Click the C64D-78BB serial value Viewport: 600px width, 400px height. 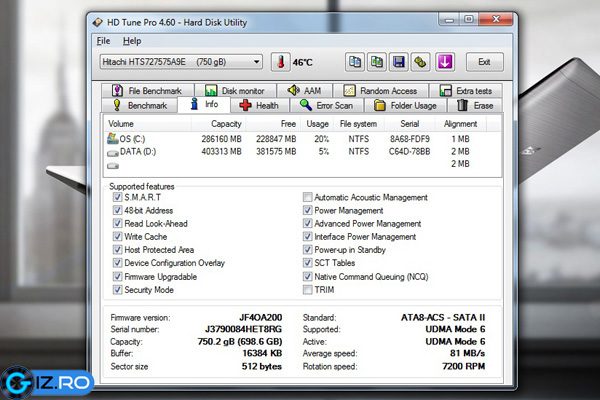pos(409,152)
